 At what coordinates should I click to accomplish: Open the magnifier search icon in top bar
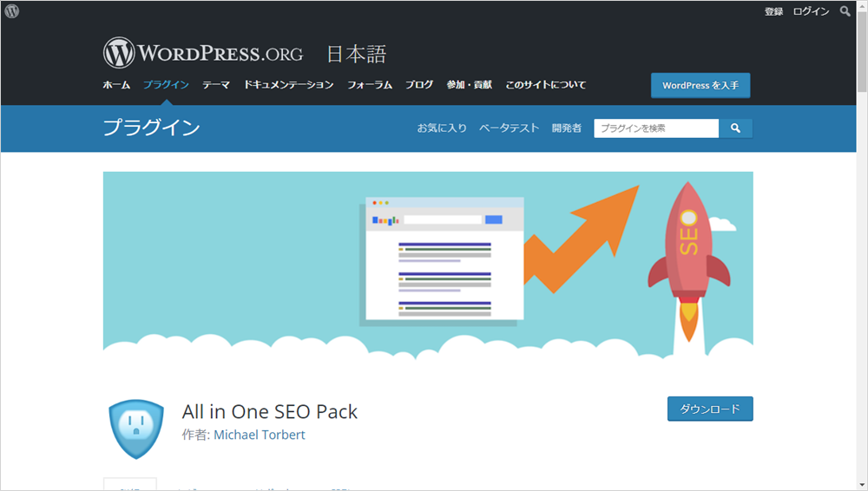pos(845,11)
